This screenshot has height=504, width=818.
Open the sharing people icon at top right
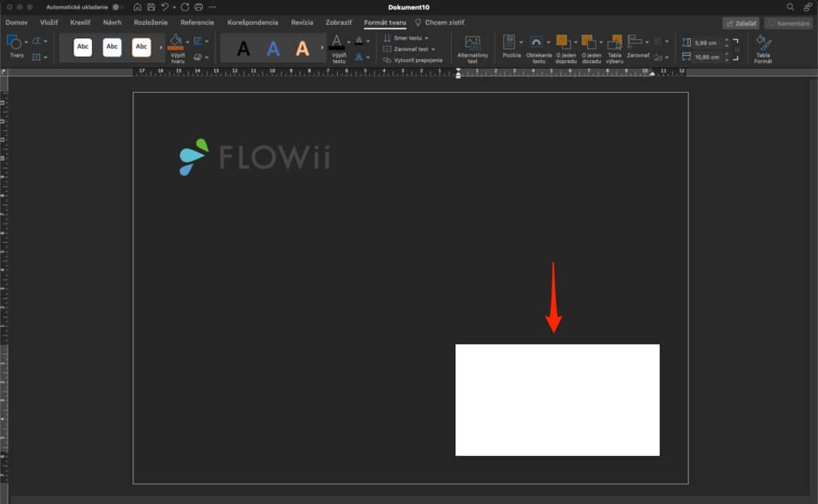click(x=807, y=7)
